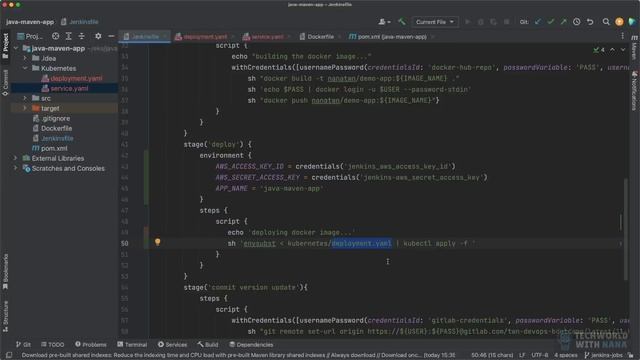Expand Scratches and Consoles node
The height and width of the screenshot is (360, 640).
[x=16, y=168]
